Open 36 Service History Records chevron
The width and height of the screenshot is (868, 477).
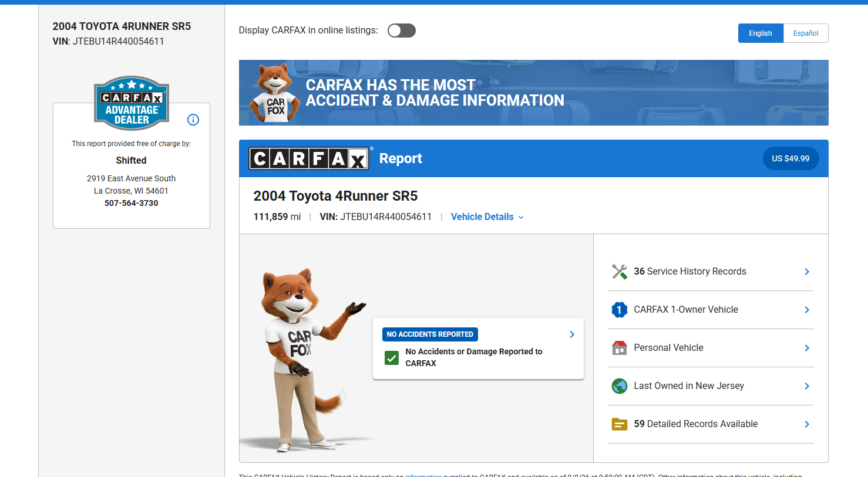tap(807, 272)
